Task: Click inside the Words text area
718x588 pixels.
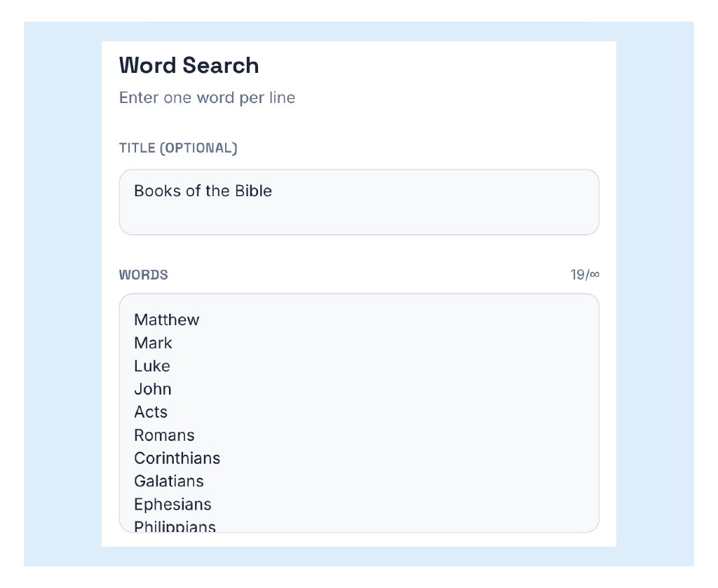Action: click(359, 413)
